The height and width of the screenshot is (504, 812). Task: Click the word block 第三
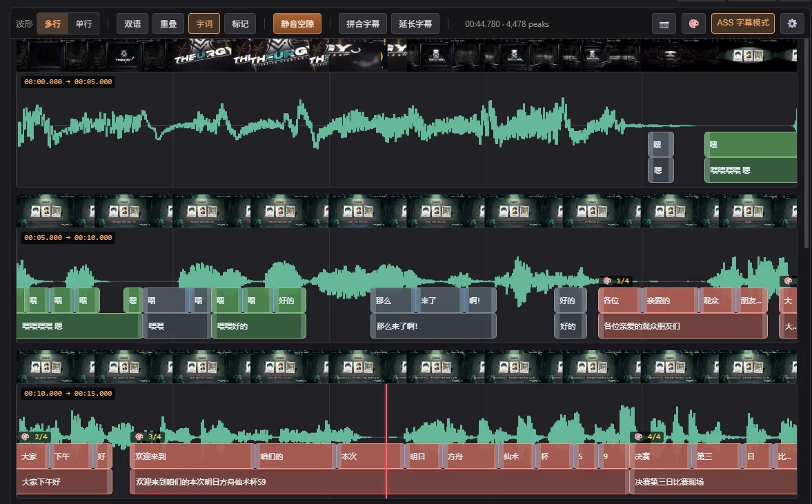(x=716, y=456)
